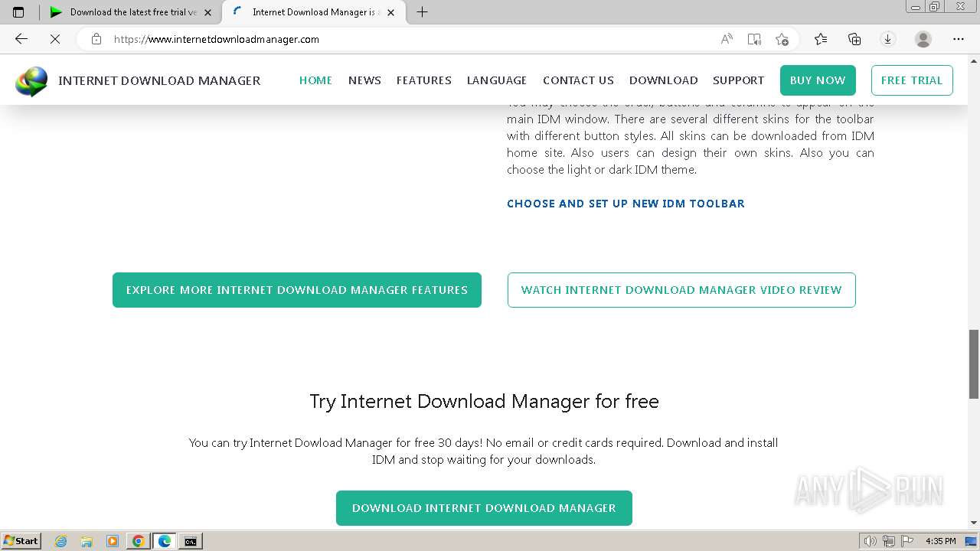Open a new tab with the plus button

pyautogui.click(x=422, y=12)
